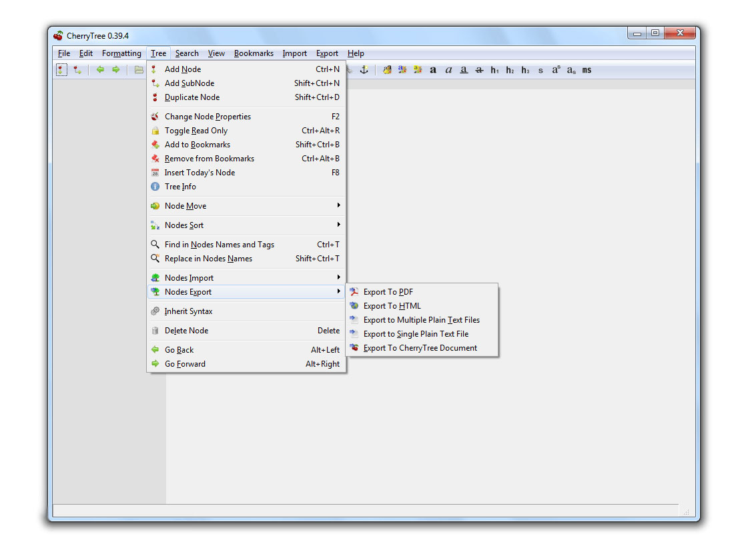This screenshot has width=748, height=560.
Task: Toggle superscript formatting in the toolbar
Action: click(x=556, y=70)
